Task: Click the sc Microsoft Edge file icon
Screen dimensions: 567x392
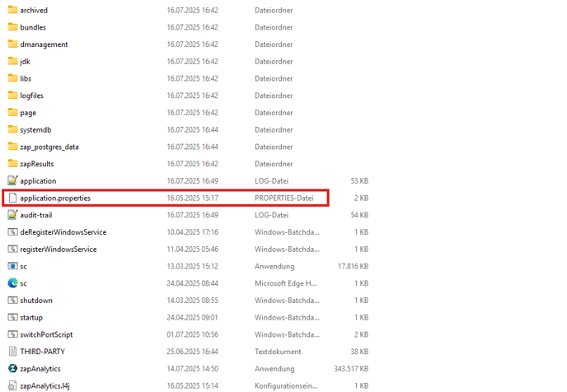Action: (12, 283)
